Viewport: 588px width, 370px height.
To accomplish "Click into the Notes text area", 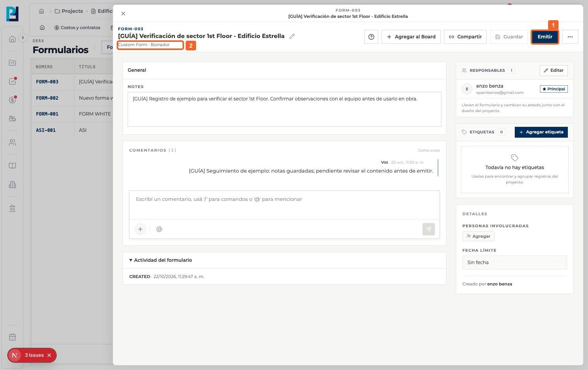I will (284, 109).
